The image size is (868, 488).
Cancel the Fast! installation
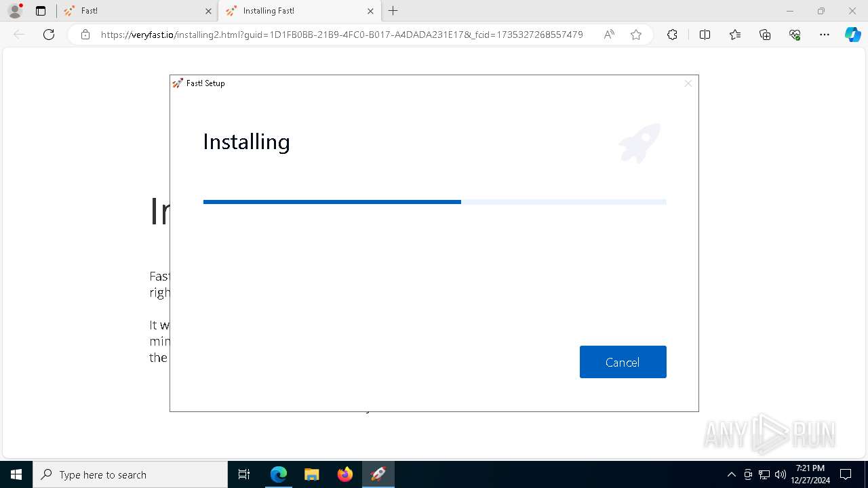pos(623,362)
